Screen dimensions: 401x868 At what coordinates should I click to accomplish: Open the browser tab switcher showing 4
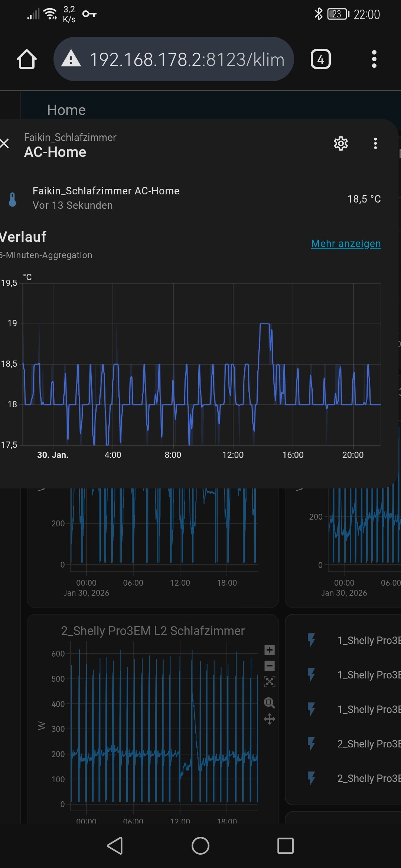point(320,59)
